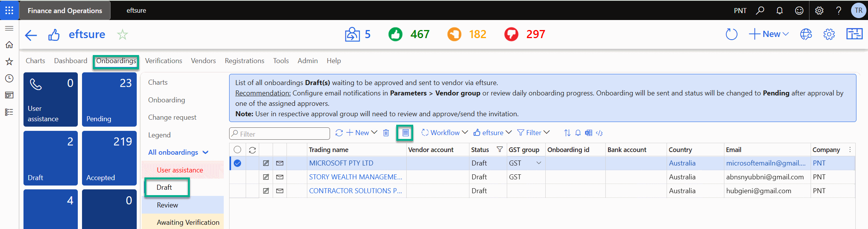868x229 pixels.
Task: Open Workspaces icon in left sidebar
Action: (9, 95)
